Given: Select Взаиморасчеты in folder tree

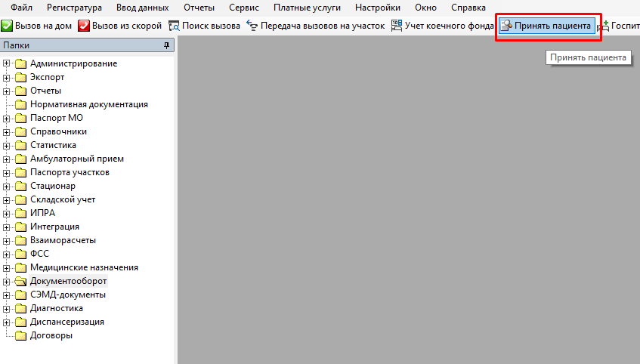Looking at the screenshot, I should [63, 240].
